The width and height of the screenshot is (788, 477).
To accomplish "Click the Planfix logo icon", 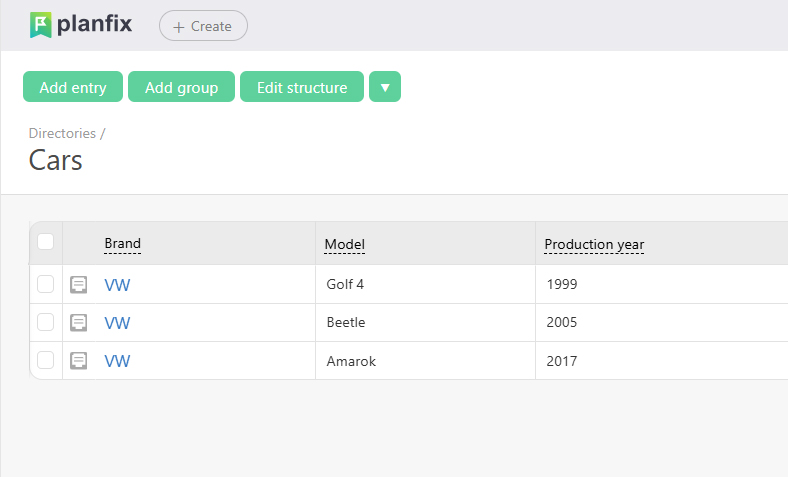I will click(40, 25).
